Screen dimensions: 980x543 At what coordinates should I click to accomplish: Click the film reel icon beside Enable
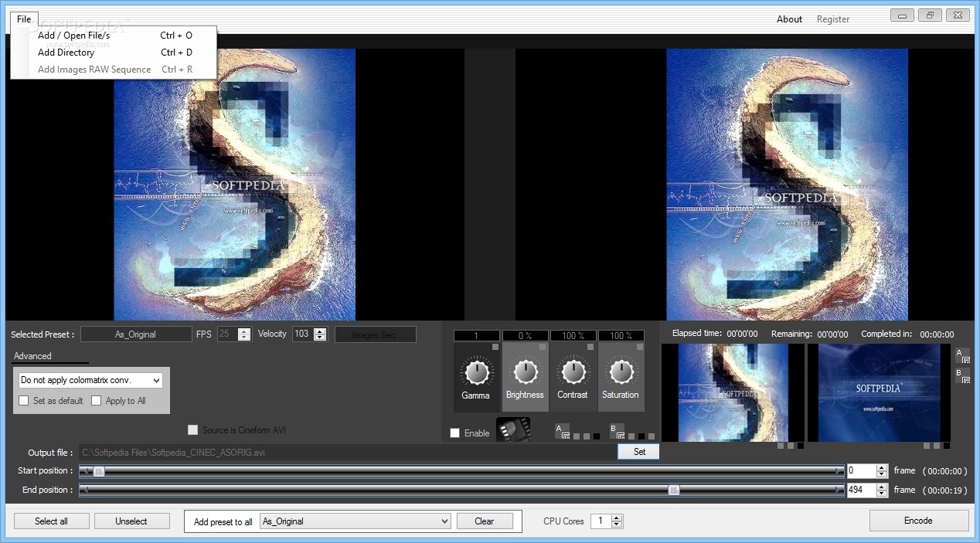[x=513, y=429]
